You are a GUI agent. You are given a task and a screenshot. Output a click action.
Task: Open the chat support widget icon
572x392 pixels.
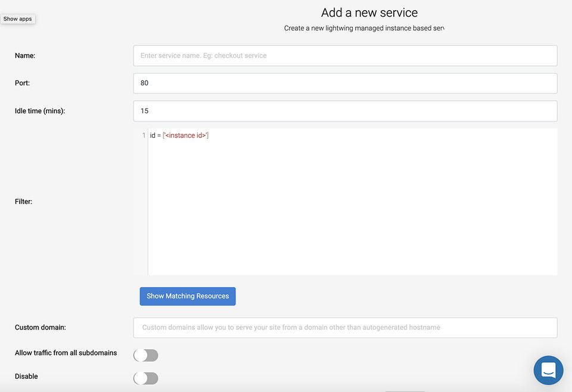[x=548, y=370]
